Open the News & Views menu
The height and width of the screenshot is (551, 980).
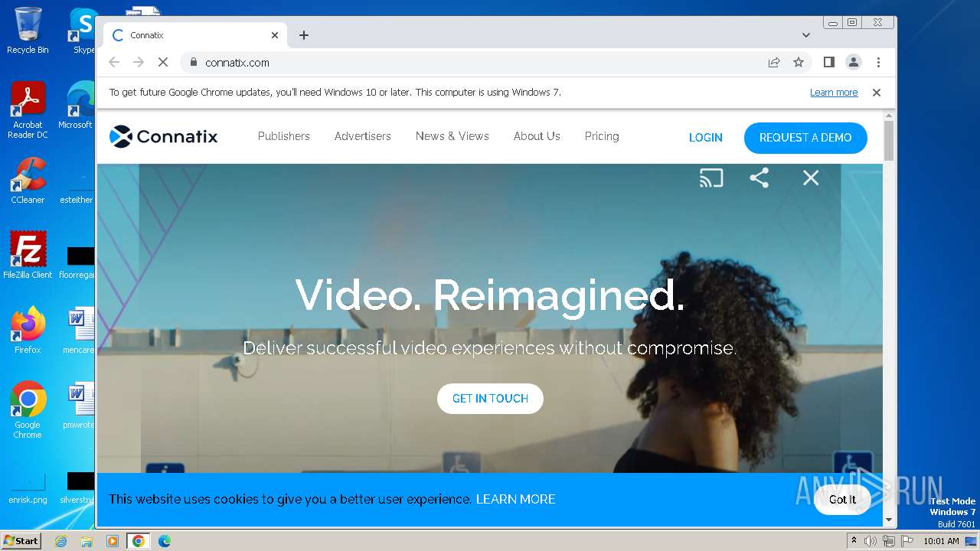click(x=452, y=136)
